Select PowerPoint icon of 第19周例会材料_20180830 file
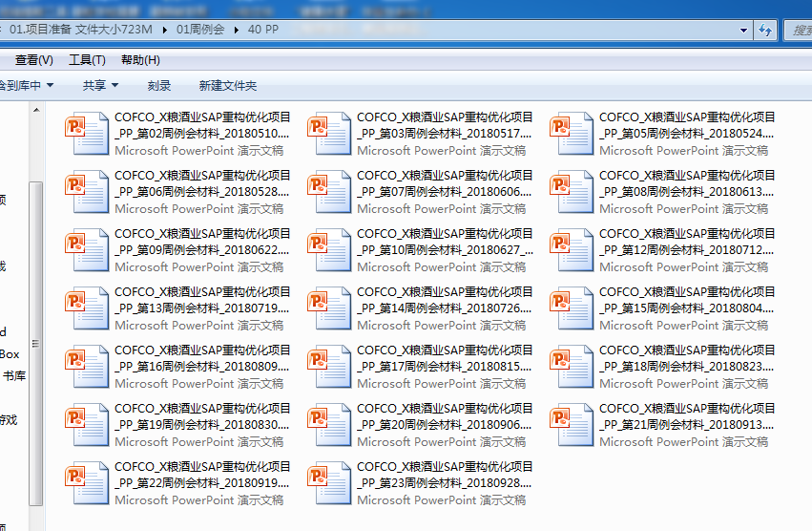 87,425
